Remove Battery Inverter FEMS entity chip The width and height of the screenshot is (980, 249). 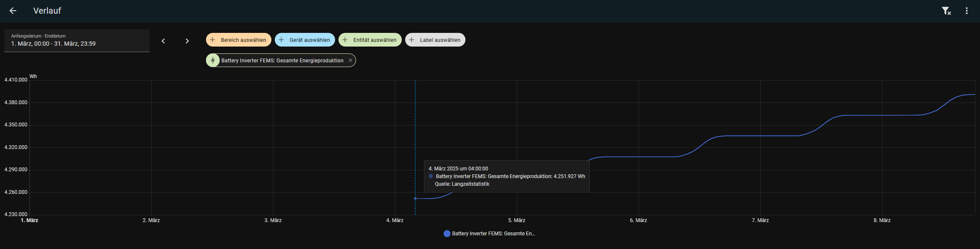coord(350,60)
